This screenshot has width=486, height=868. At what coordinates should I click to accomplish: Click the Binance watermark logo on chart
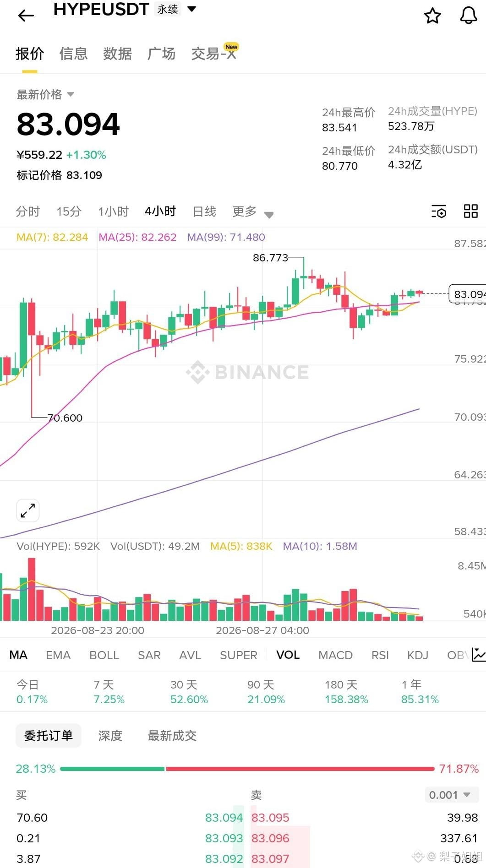(247, 372)
